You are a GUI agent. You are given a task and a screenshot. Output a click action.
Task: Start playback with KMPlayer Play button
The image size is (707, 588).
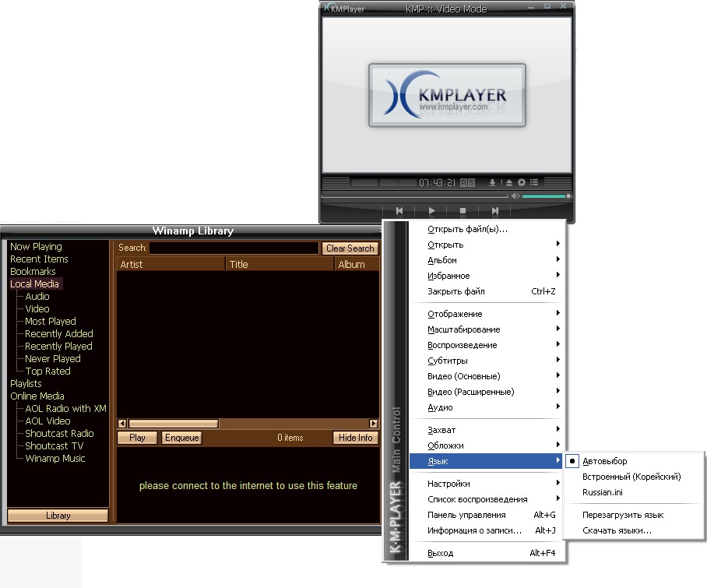pyautogui.click(x=431, y=210)
